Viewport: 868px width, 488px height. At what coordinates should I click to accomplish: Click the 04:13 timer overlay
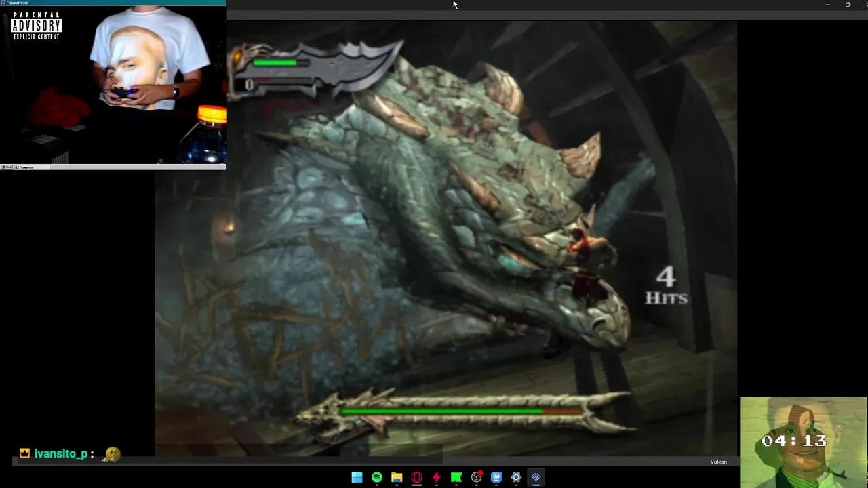pyautogui.click(x=794, y=441)
